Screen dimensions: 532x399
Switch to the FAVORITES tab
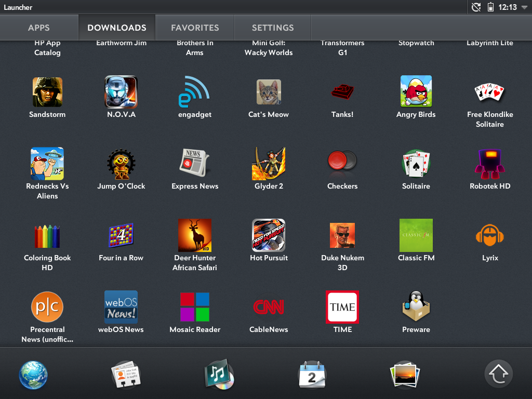click(x=195, y=28)
